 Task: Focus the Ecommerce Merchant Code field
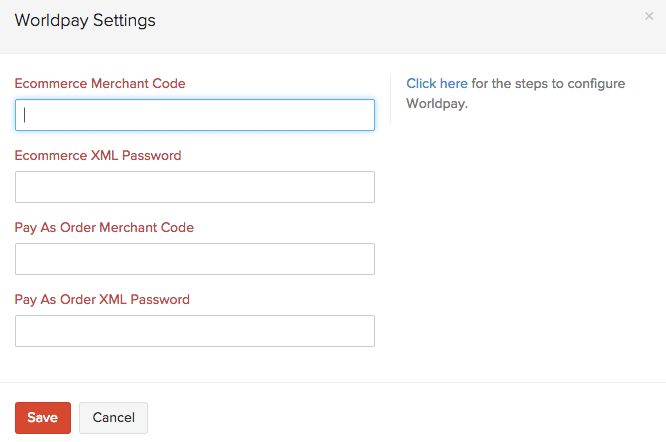coord(195,115)
